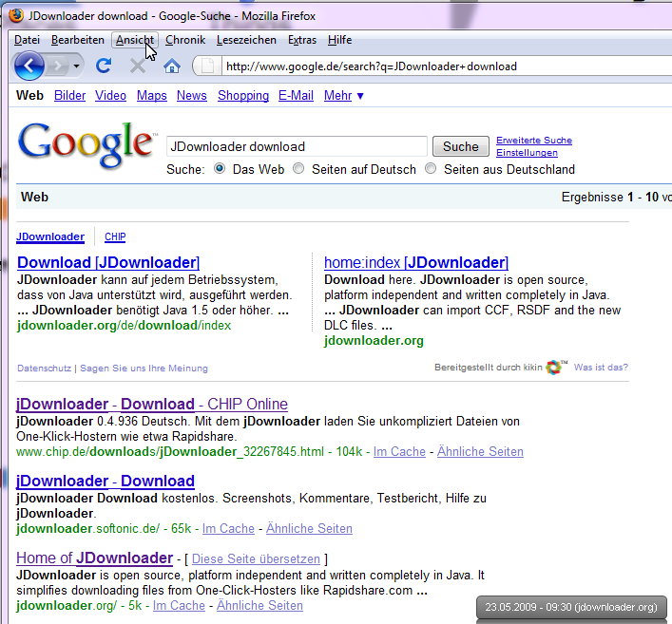Open home:index [JDownloader] result link
The width and height of the screenshot is (672, 624).
(416, 262)
